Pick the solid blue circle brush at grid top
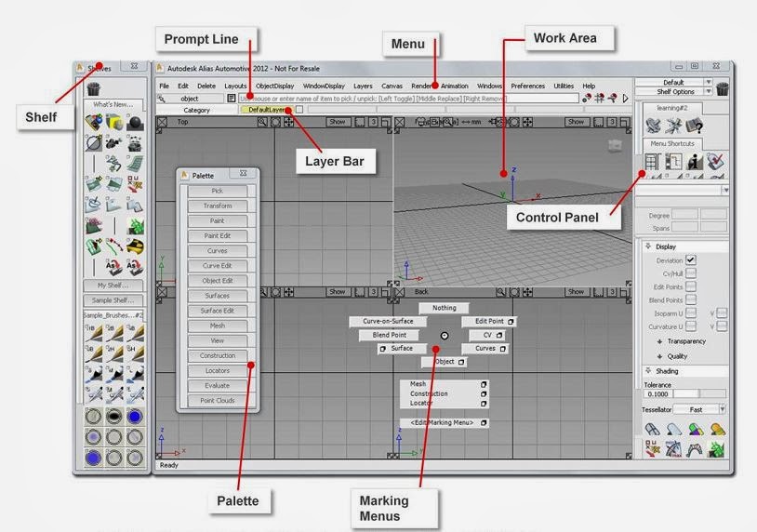Screen dimensions: 757x532 pos(135,416)
